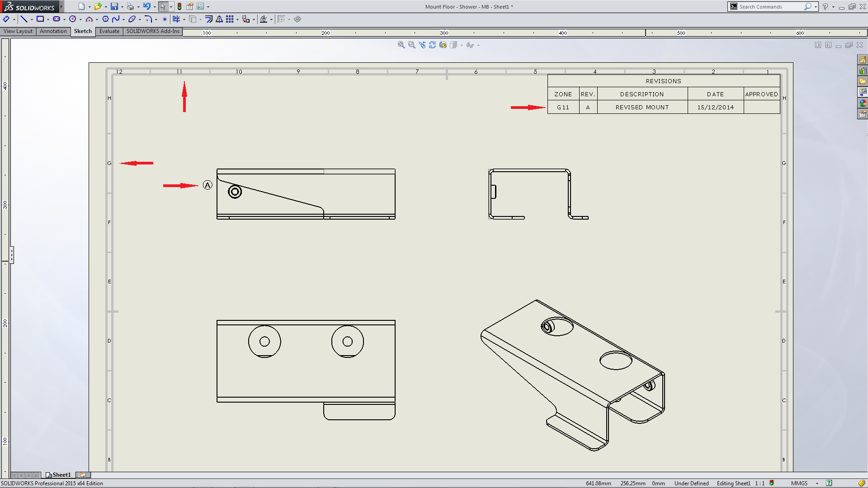Open the Design Library side panel icon

coord(863,70)
